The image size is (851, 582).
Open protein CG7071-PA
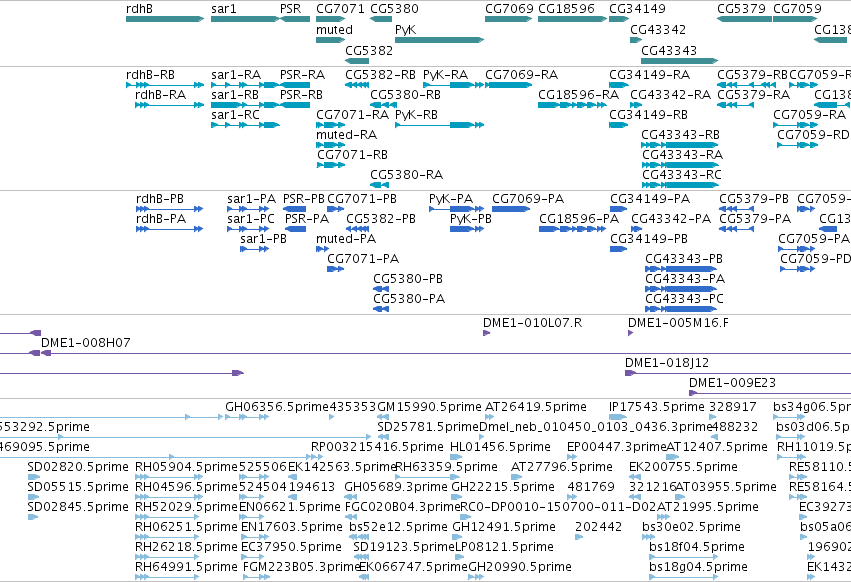pos(363,259)
